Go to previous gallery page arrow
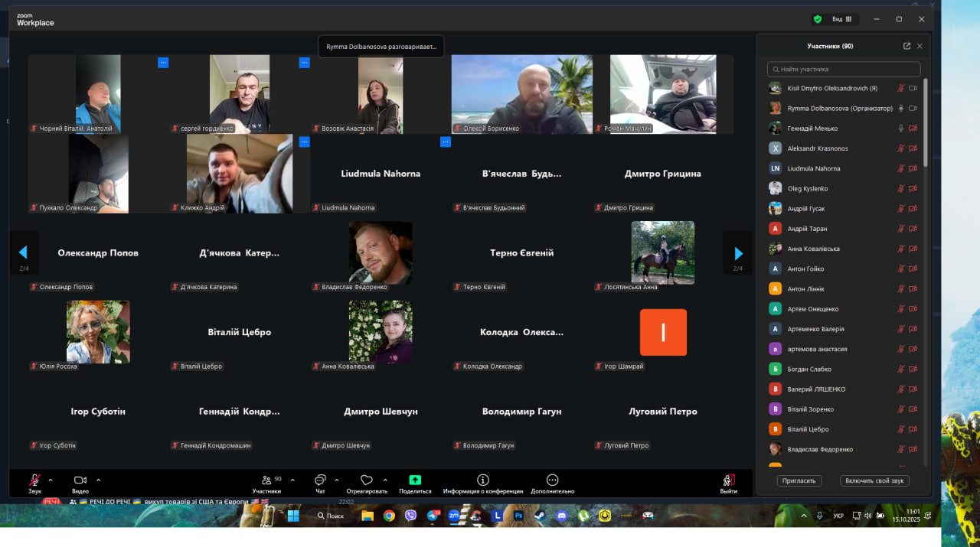 (x=23, y=252)
